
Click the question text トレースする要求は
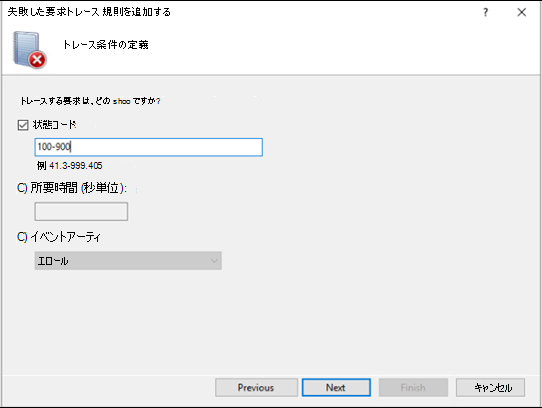[90, 101]
